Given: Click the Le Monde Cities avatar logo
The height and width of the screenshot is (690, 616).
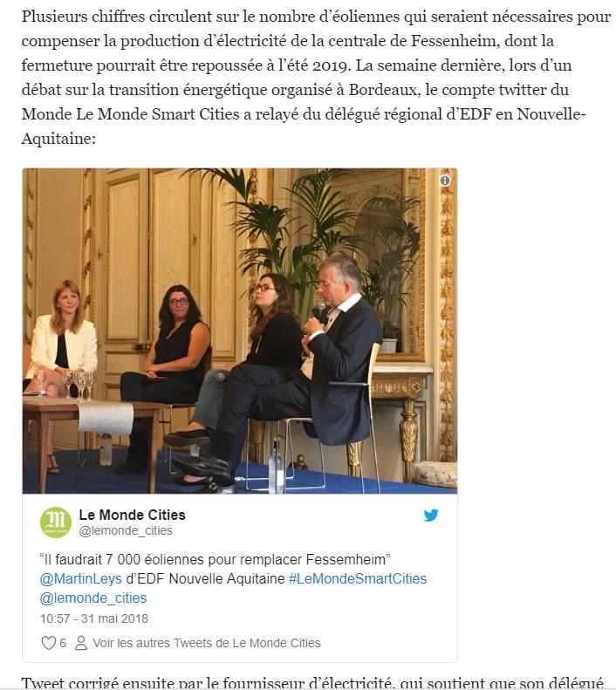Looking at the screenshot, I should pos(56,523).
